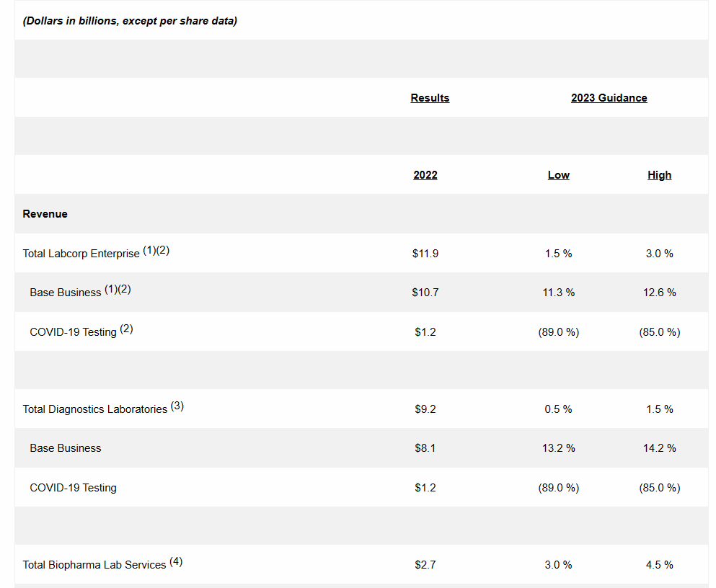
Task: Click the "Total Biopharma Lab Services" row label
Action: [94, 565]
